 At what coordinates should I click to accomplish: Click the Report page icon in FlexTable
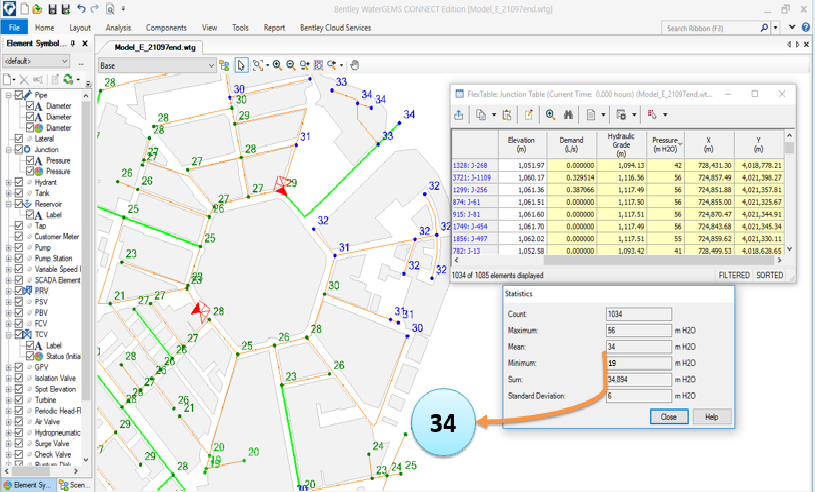click(x=591, y=115)
